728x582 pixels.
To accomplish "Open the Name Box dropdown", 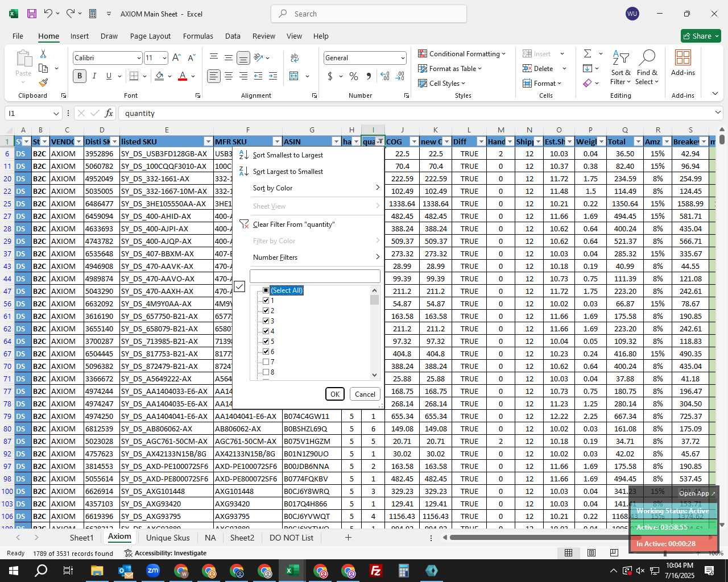I will click(x=56, y=113).
